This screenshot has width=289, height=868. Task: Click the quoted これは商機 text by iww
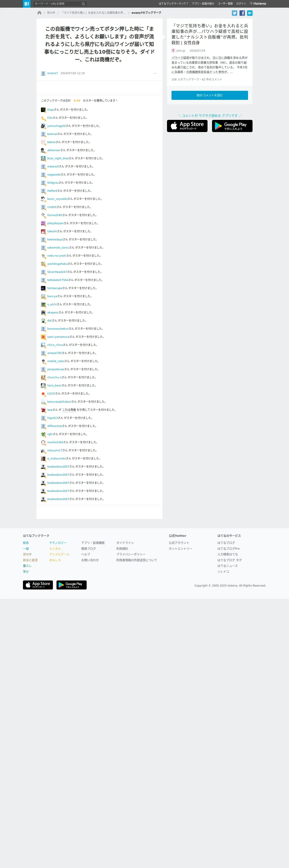[69, 410]
